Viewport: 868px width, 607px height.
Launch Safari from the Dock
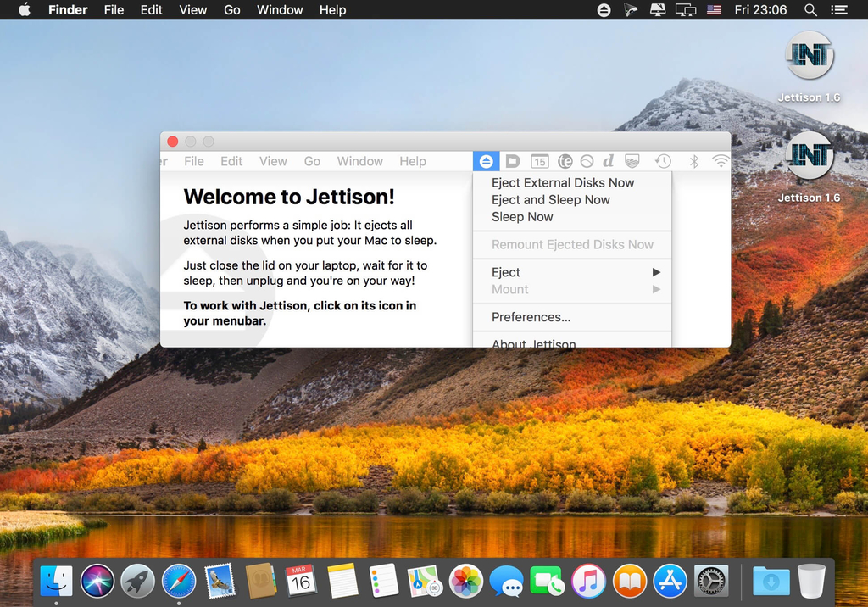179,582
